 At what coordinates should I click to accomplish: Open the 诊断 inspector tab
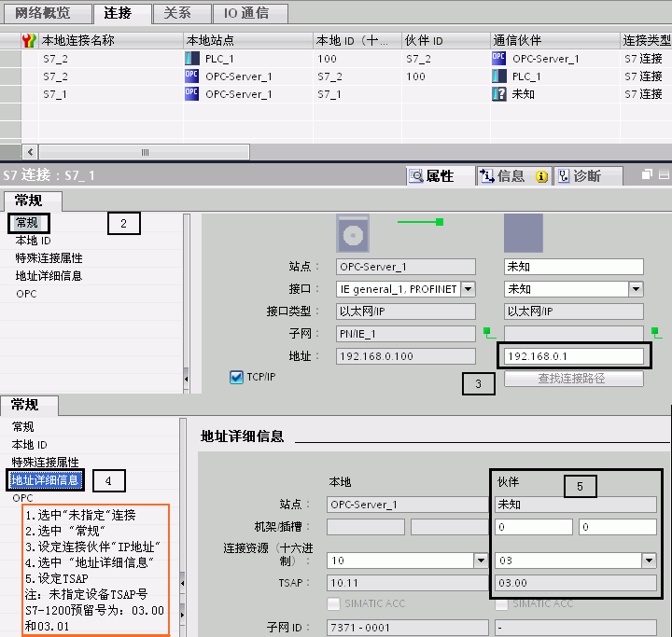[x=588, y=176]
